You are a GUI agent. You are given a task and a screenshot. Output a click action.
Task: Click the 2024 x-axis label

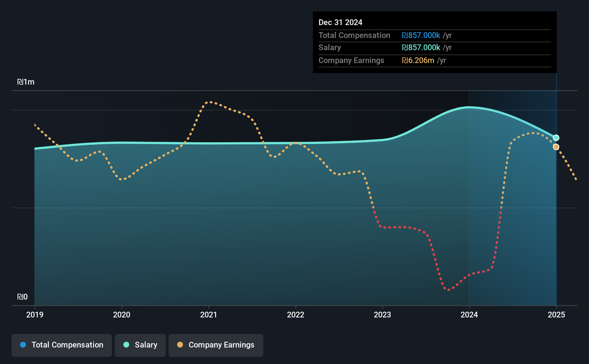(469, 315)
